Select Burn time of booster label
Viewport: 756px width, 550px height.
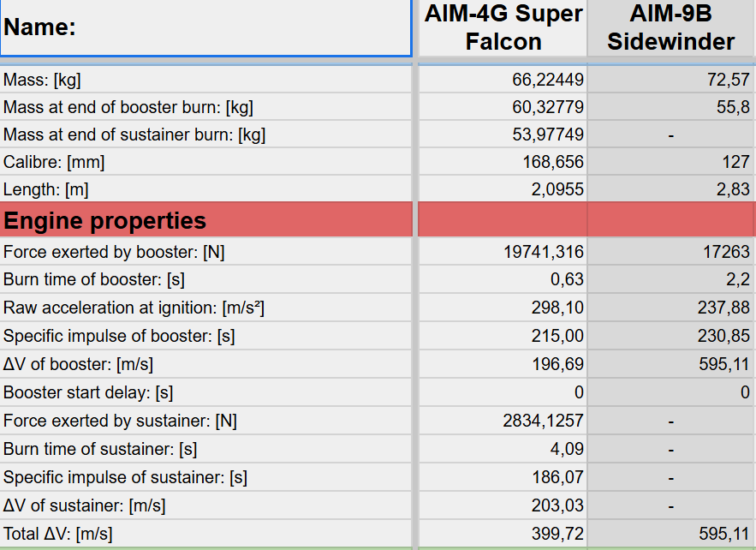click(x=205, y=279)
